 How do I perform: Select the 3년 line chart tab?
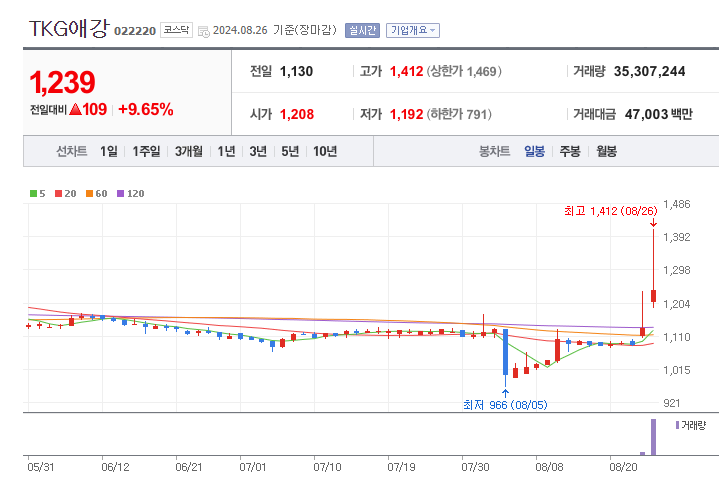click(x=258, y=151)
